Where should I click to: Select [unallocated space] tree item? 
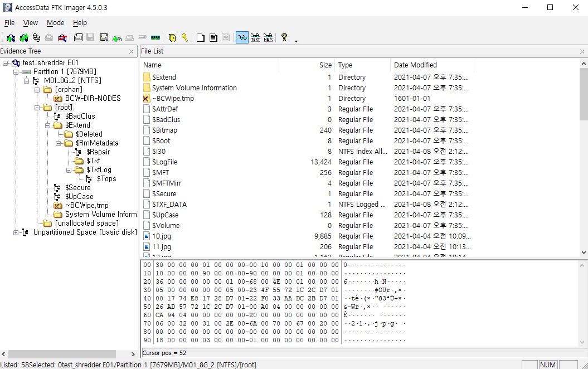coord(86,224)
